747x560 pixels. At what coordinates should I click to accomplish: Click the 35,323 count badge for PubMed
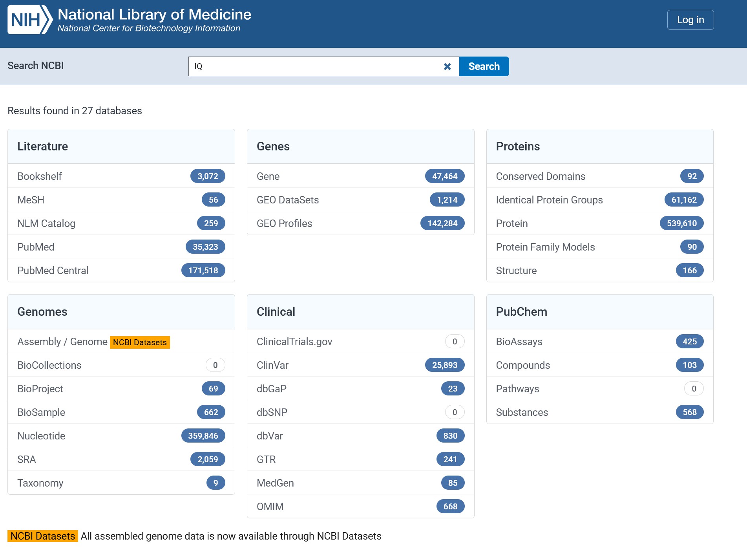[x=205, y=247]
